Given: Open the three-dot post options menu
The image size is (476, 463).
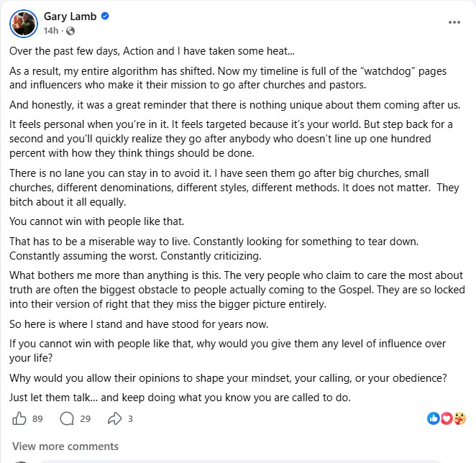Looking at the screenshot, I should point(454,22).
